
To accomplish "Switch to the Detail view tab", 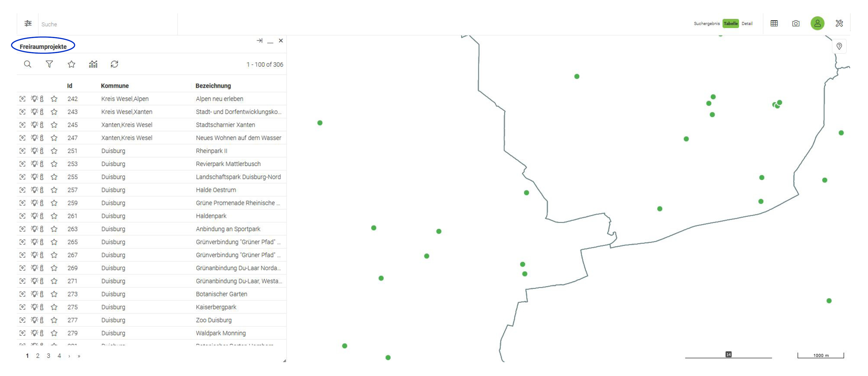I will tap(747, 24).
